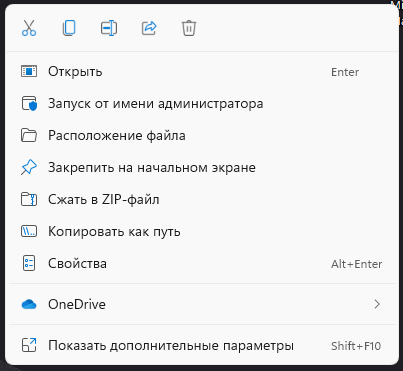
Task: Select Закрепить на начальном экране
Action: tap(202, 168)
